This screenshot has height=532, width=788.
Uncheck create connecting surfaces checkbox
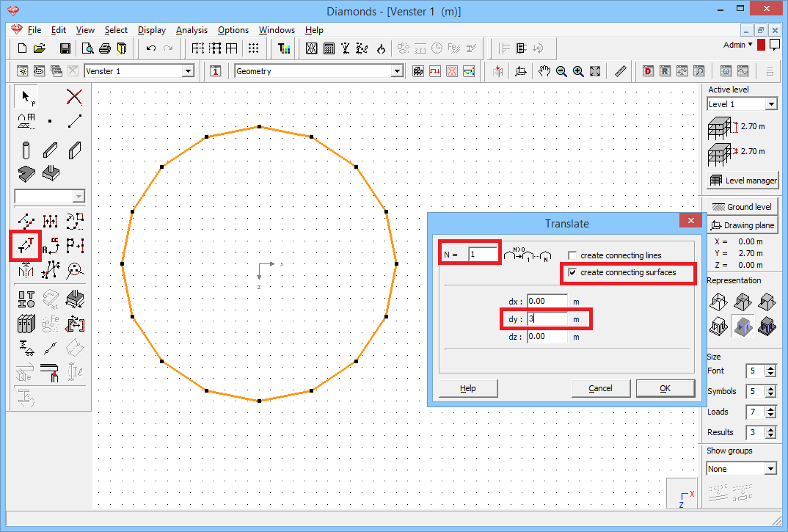pos(572,272)
